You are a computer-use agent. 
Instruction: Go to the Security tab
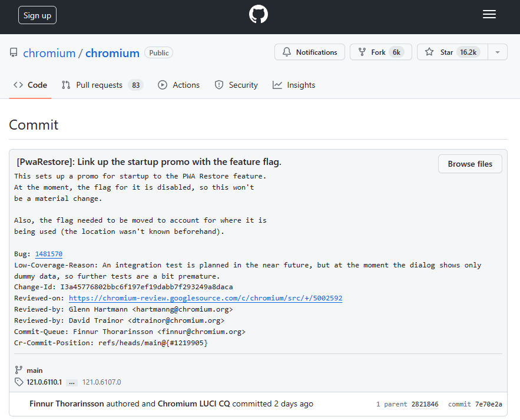[236, 85]
